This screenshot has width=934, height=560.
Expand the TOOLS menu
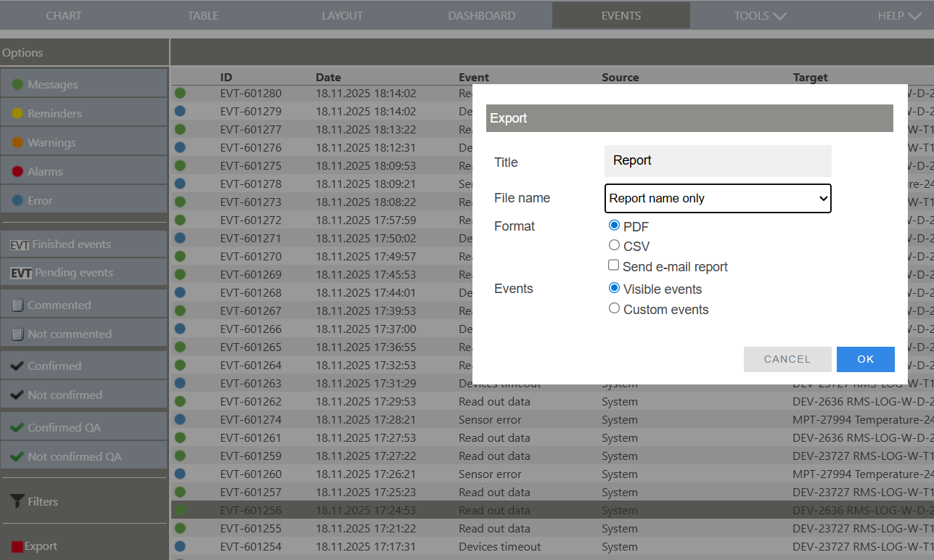click(759, 15)
